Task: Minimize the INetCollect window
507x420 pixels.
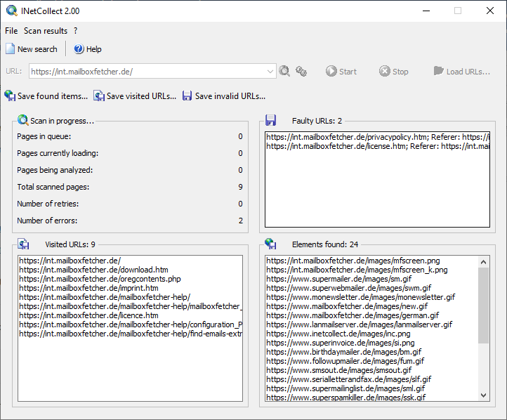Action: (x=426, y=11)
